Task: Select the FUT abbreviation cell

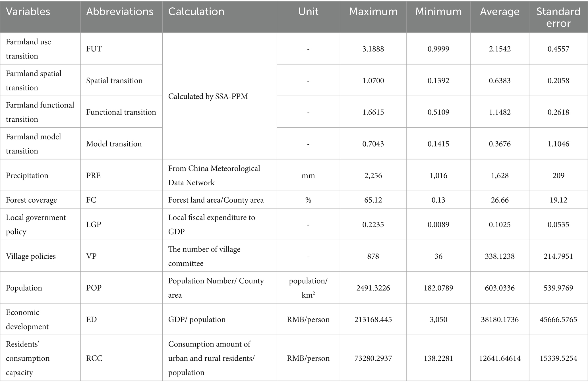Action: tap(94, 49)
